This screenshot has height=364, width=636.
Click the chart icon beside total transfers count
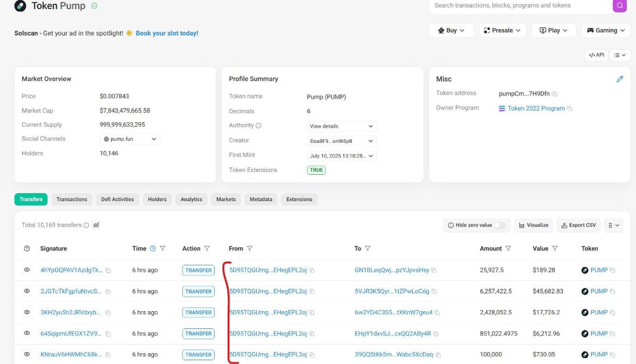96,225
